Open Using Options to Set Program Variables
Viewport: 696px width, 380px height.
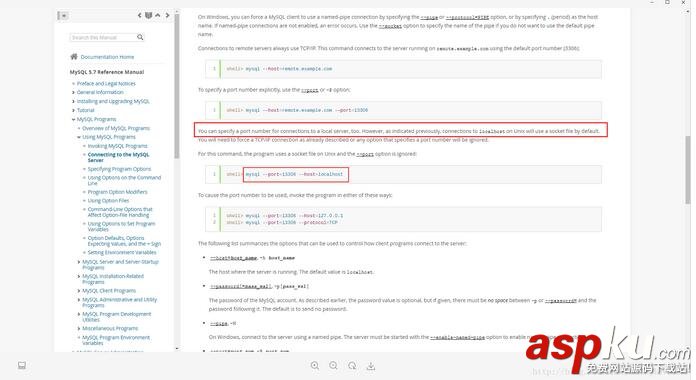[x=121, y=226]
